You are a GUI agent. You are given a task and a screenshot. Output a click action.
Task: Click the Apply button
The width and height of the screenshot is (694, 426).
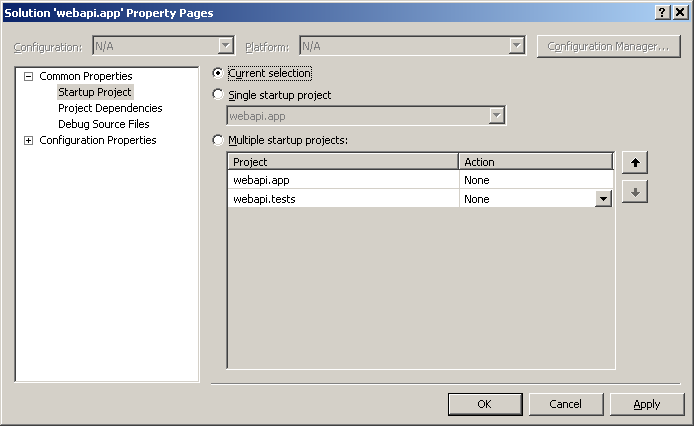(647, 404)
